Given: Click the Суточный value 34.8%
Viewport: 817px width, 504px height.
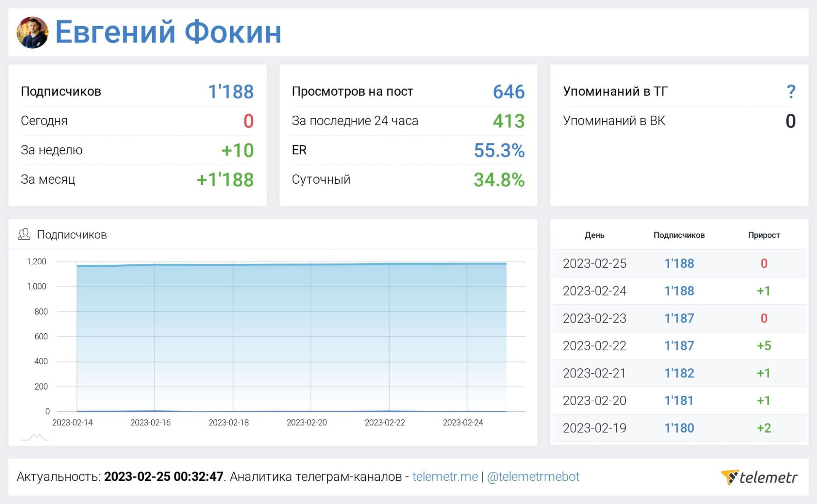Looking at the screenshot, I should tap(499, 180).
